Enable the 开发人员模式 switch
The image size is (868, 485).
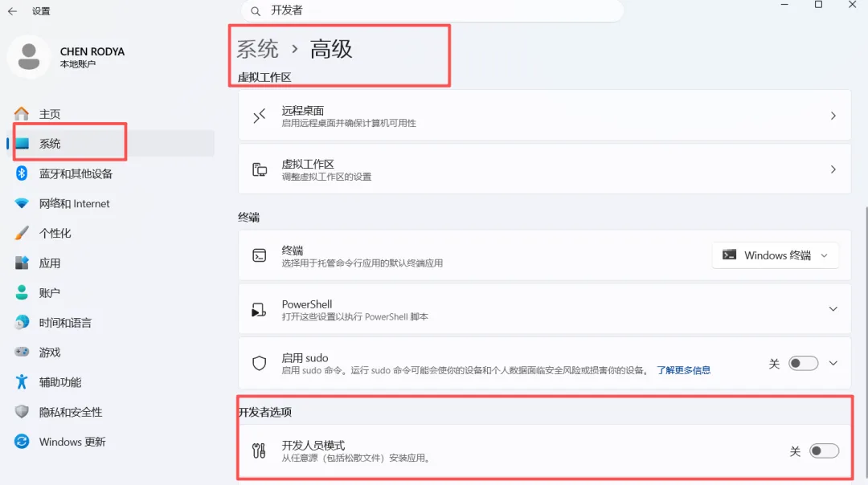(825, 450)
